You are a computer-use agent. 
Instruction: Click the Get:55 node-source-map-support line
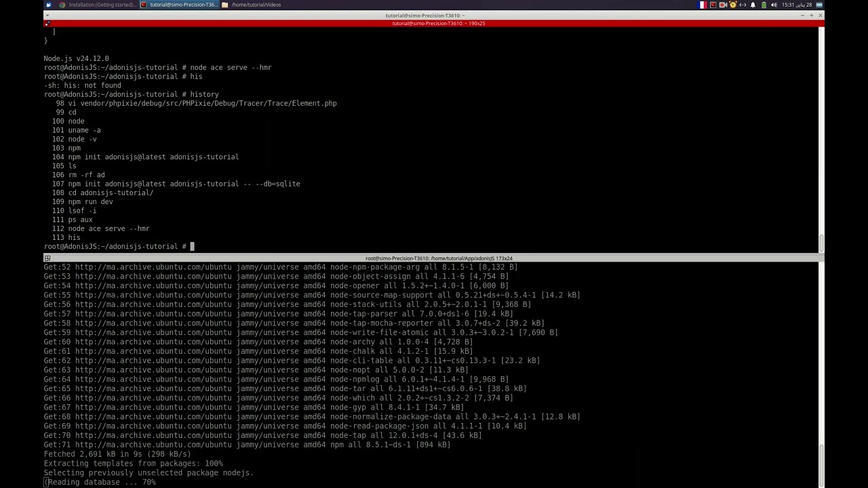pos(312,295)
